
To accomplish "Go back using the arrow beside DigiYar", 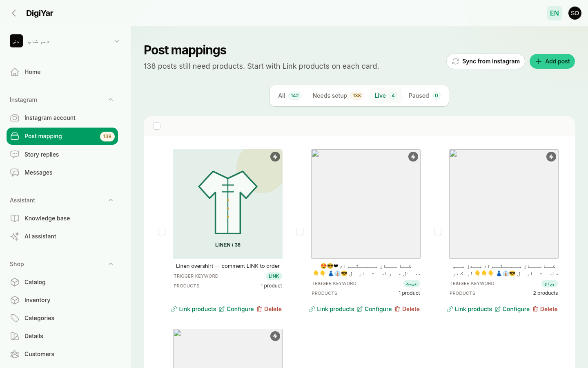I will tap(14, 13).
